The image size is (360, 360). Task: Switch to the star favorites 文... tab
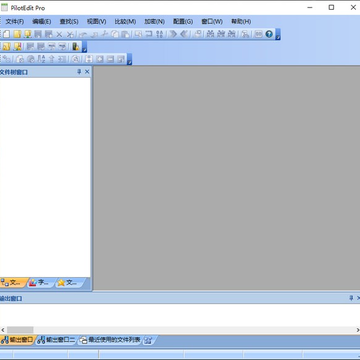tap(69, 283)
